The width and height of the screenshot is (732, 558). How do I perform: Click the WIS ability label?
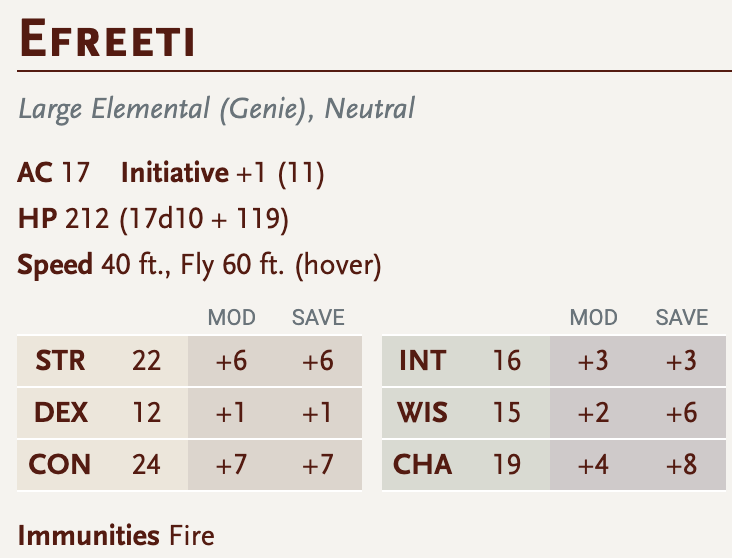coord(422,413)
